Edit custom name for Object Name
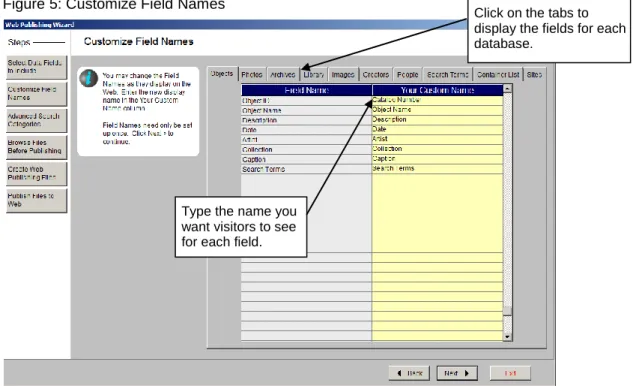 pyautogui.click(x=437, y=110)
